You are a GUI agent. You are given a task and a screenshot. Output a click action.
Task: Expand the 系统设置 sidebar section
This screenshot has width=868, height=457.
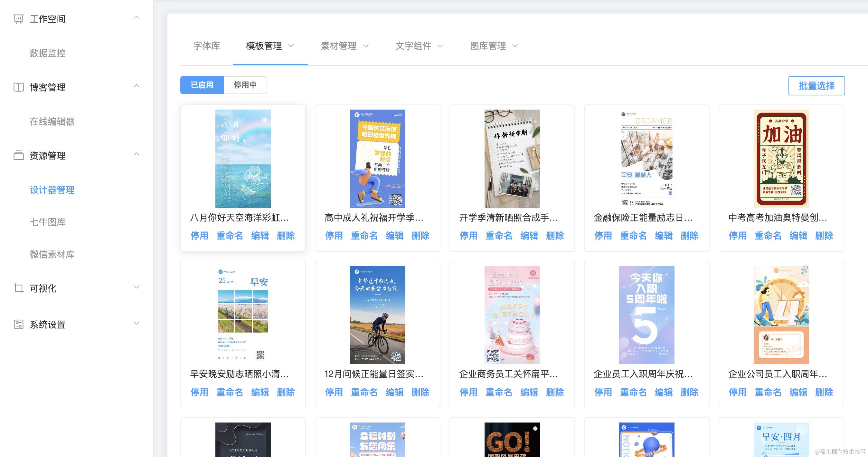tap(137, 323)
